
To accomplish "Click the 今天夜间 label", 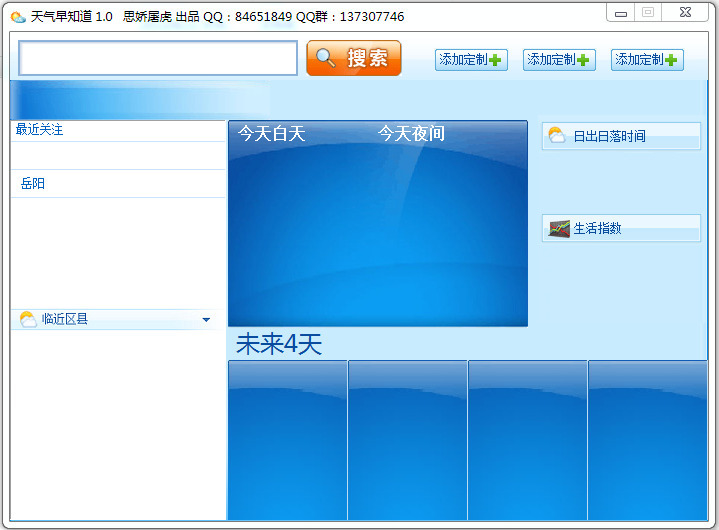I will (411, 134).
